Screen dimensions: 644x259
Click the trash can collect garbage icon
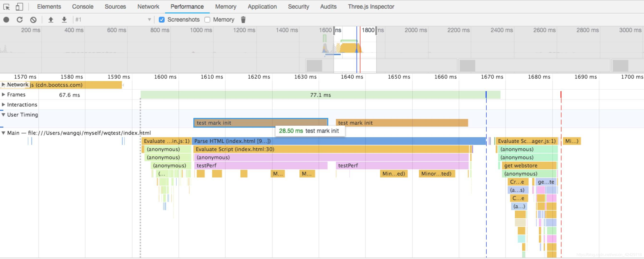tap(243, 20)
